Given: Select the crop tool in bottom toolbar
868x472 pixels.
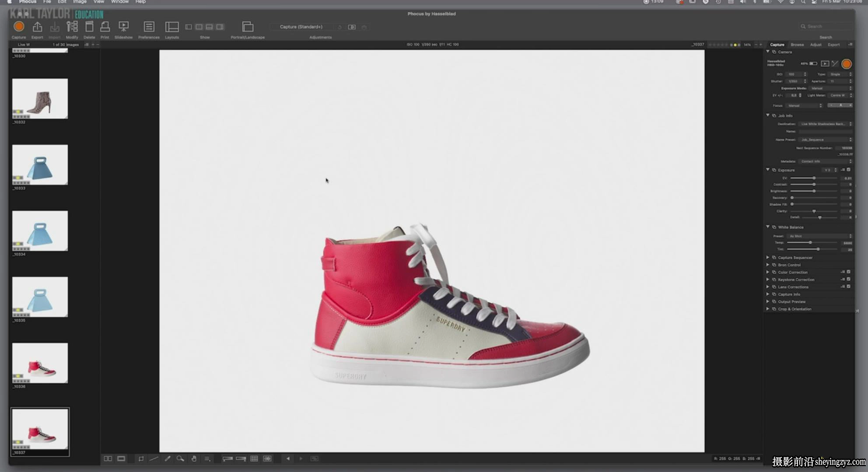Looking at the screenshot, I should [141, 458].
